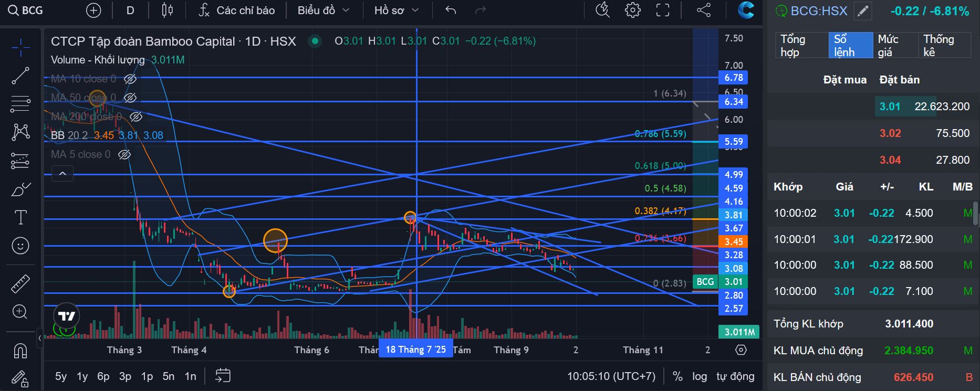Click the TradingView logo badge

point(67,315)
